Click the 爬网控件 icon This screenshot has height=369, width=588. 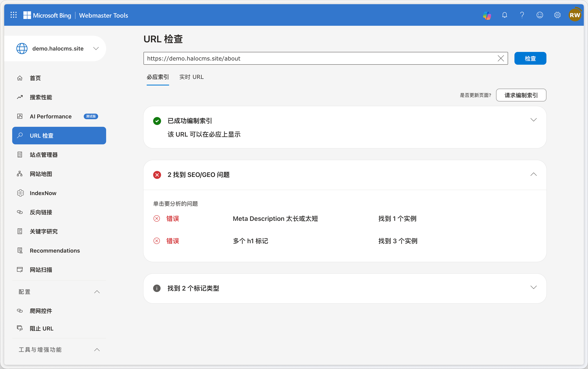pos(20,311)
